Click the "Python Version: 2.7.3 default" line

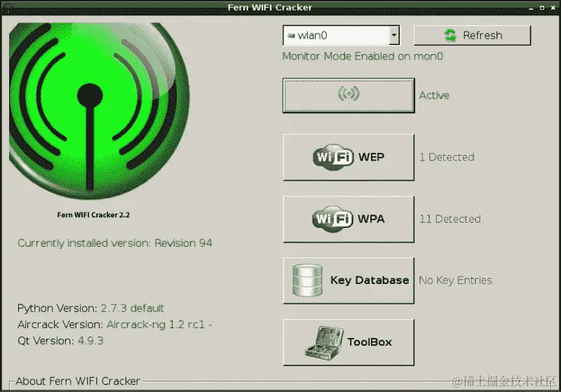[x=91, y=309]
